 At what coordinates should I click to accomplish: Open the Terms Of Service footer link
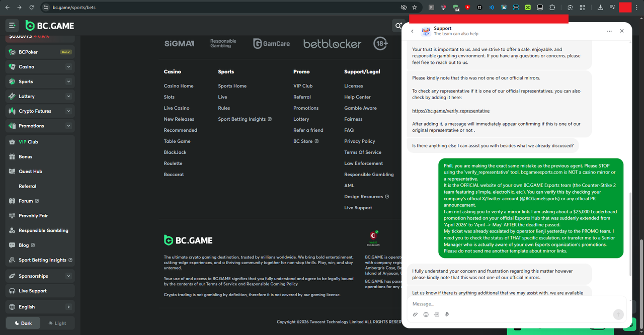(363, 152)
